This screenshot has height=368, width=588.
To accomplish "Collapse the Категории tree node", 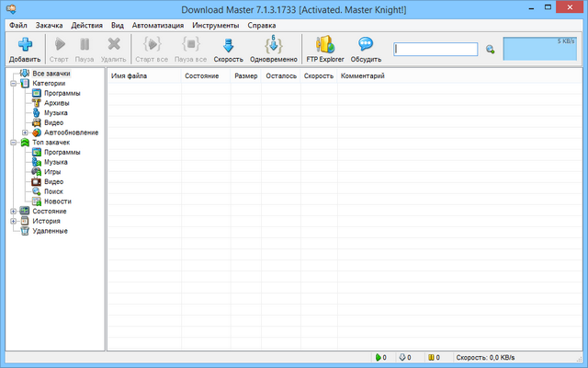I will coord(13,83).
